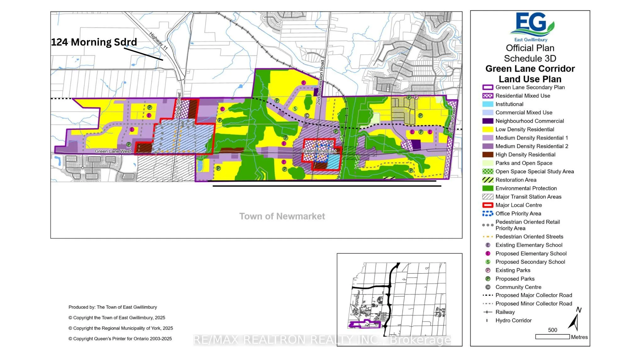Image resolution: width=644 pixels, height=362 pixels.
Task: Select the light blue Institutional swatch
Action: click(488, 104)
